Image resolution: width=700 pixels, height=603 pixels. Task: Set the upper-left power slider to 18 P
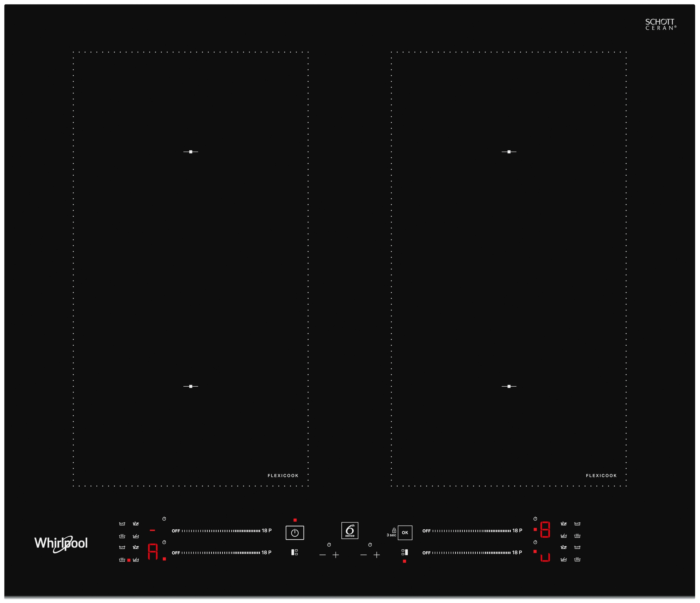tap(266, 531)
